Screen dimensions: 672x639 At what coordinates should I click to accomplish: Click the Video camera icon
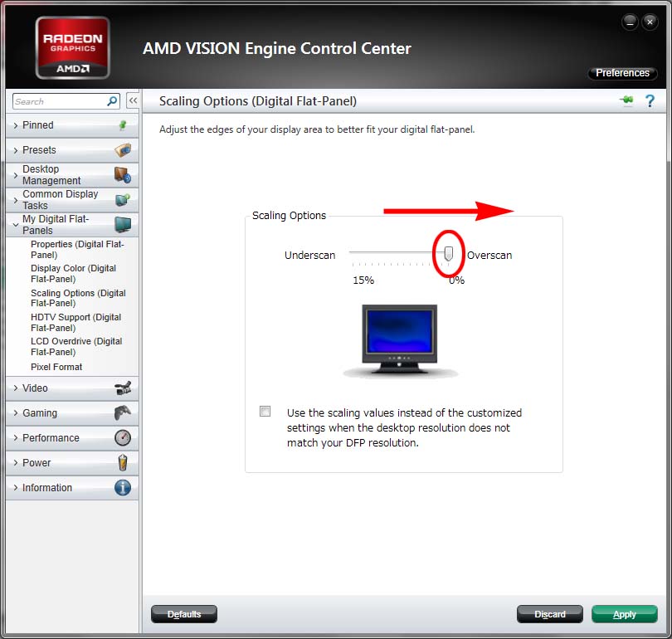click(x=123, y=388)
